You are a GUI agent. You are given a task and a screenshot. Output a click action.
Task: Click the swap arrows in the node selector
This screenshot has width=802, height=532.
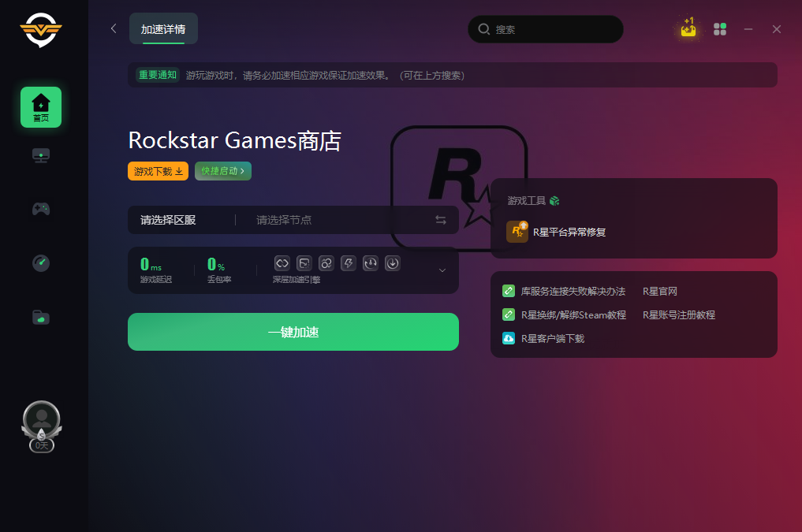(440, 220)
